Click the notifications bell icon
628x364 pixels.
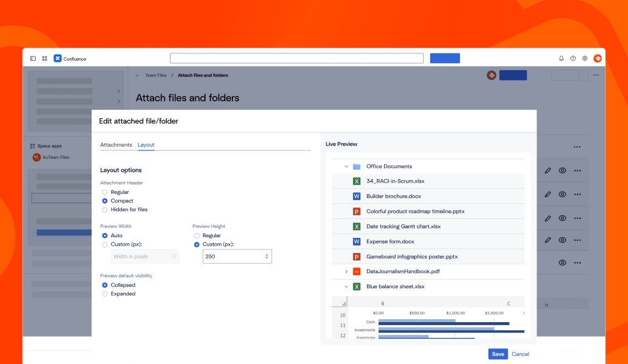pyautogui.click(x=561, y=58)
